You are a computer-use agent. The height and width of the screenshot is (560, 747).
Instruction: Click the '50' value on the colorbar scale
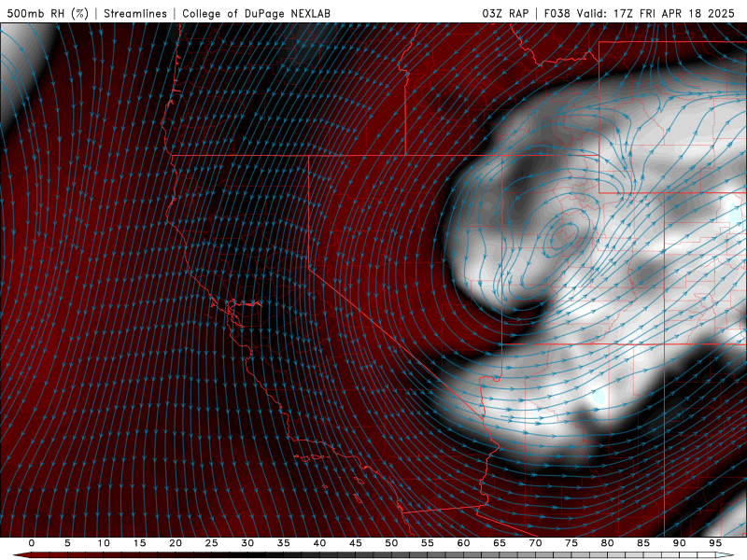391,543
